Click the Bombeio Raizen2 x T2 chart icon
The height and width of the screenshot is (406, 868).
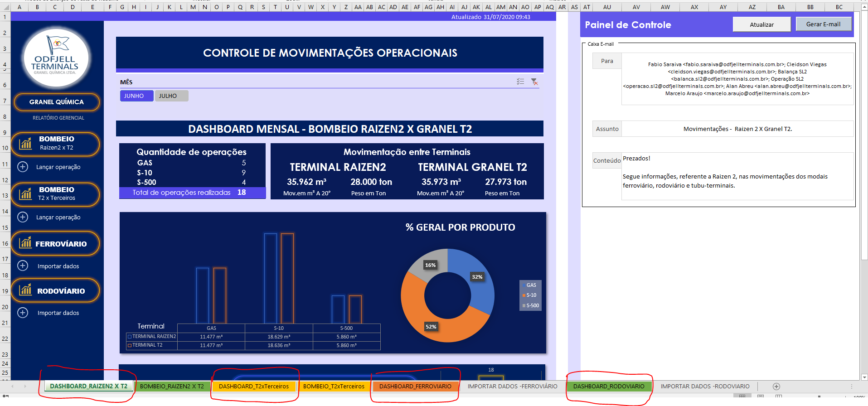(25, 144)
